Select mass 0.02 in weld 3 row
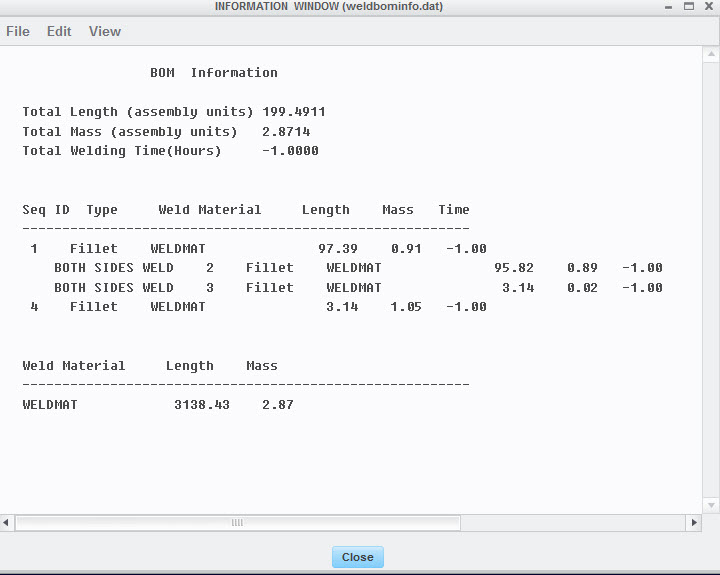 [x=582, y=288]
